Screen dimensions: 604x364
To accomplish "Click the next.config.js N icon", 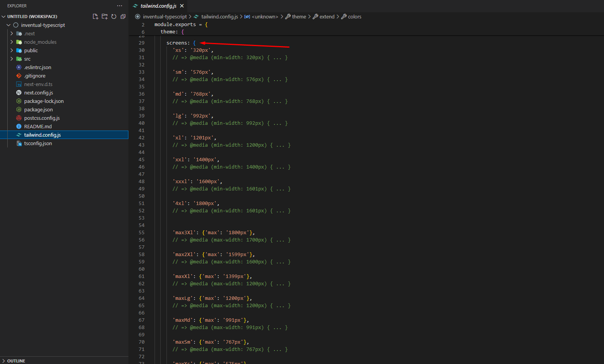I will 19,93.
